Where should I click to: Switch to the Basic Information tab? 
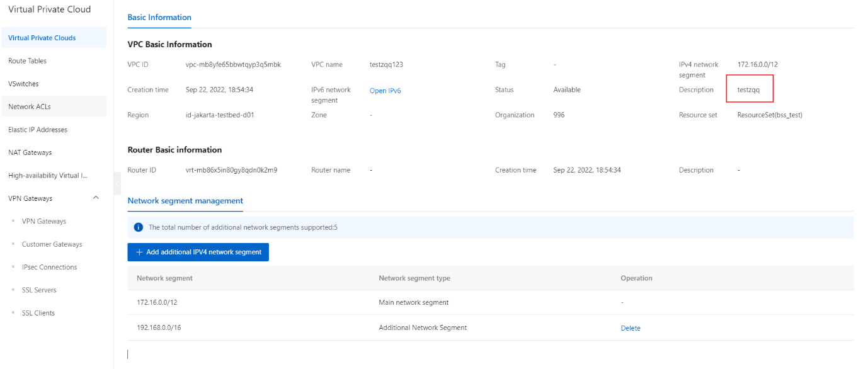point(159,18)
